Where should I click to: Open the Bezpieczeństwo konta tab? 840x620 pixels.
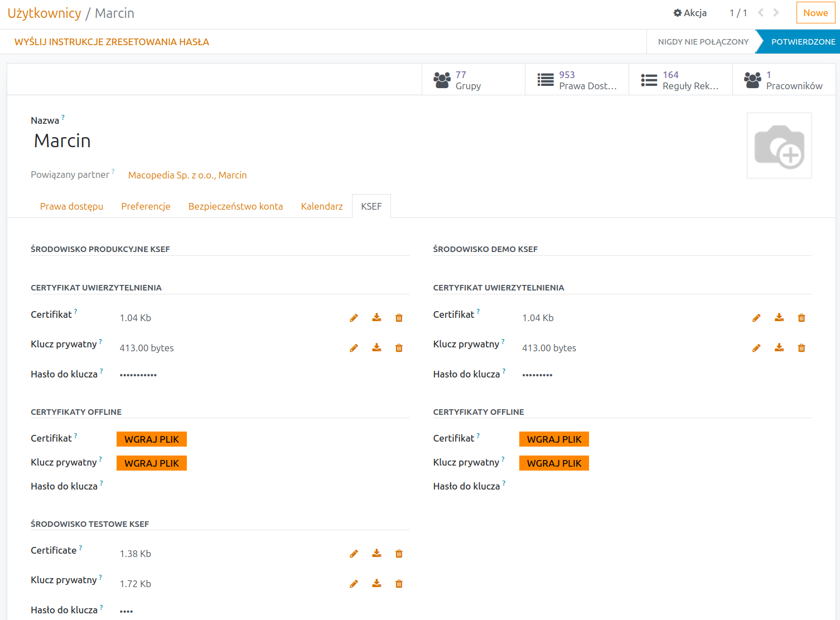tap(235, 206)
